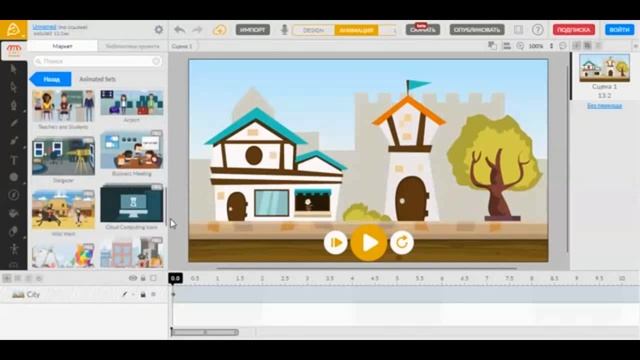Image resolution: width=640 pixels, height=360 pixels.
Task: Click the red Subscription button
Action: click(573, 30)
